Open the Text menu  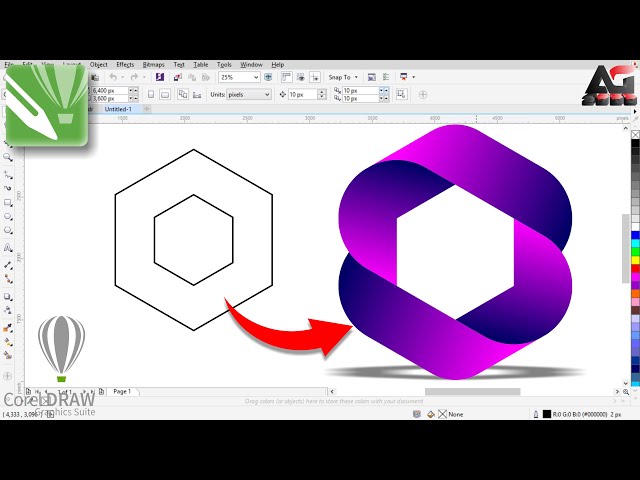(179, 64)
